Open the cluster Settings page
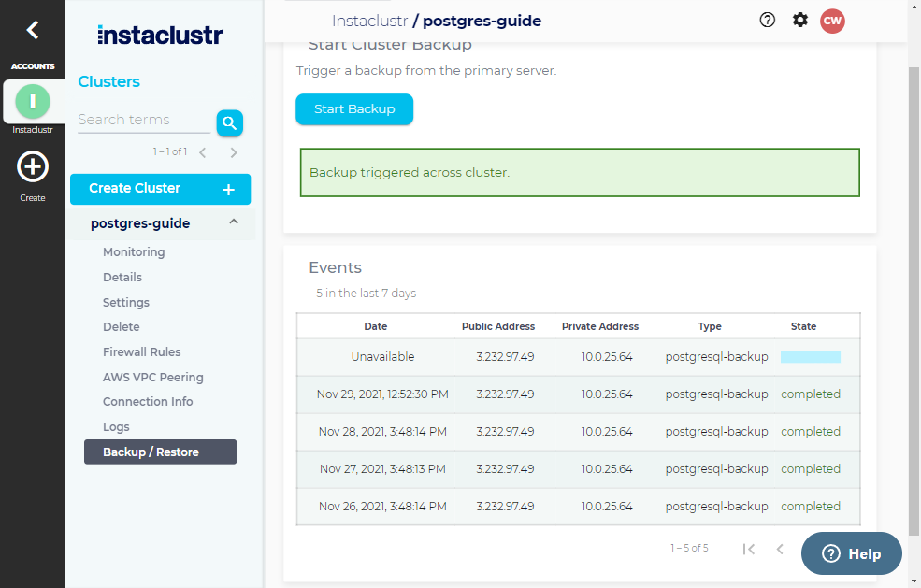The height and width of the screenshot is (588, 921). tap(125, 303)
